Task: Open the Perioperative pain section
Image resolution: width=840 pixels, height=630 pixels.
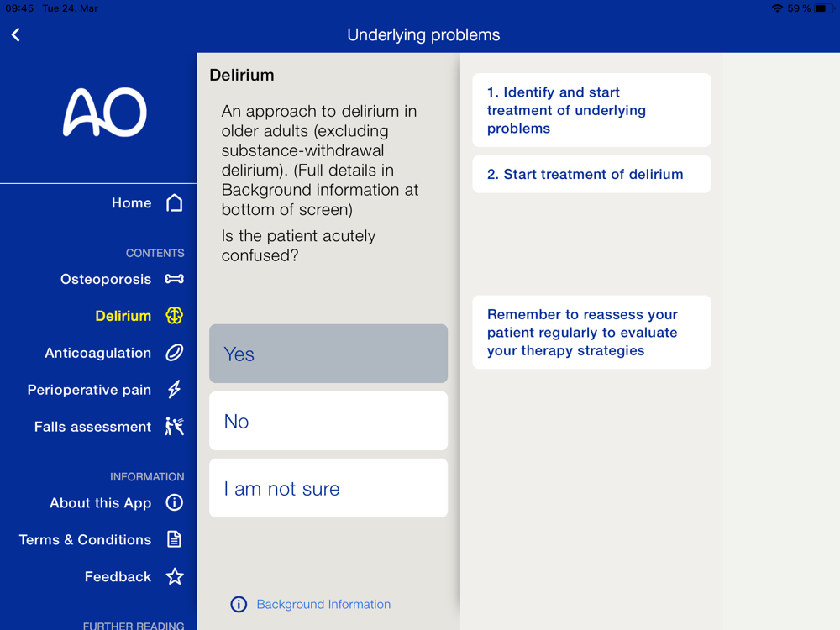Action: pos(89,390)
